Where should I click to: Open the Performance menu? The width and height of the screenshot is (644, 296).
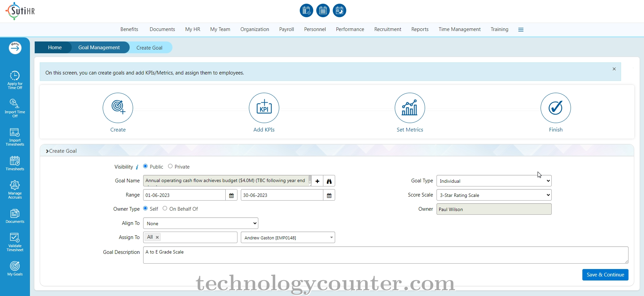click(350, 29)
